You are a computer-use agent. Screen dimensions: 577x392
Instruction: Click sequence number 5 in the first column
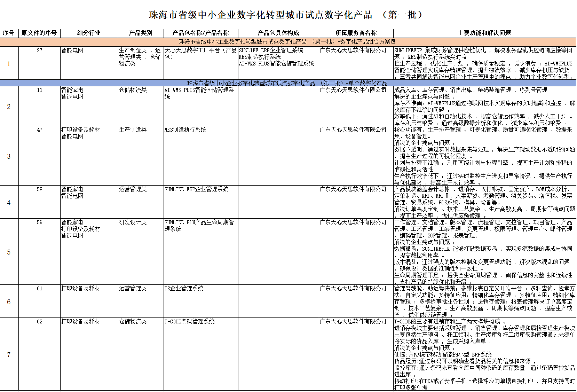(9, 252)
